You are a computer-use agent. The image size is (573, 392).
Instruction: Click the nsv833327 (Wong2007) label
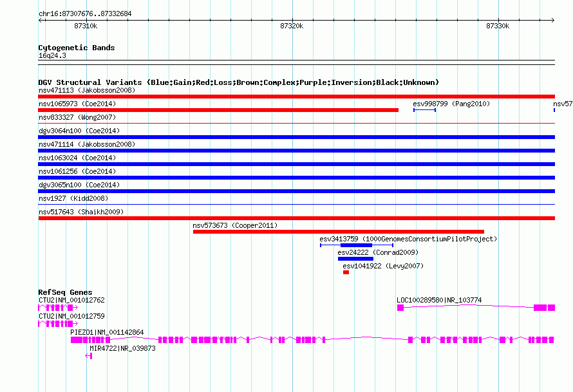coord(77,117)
